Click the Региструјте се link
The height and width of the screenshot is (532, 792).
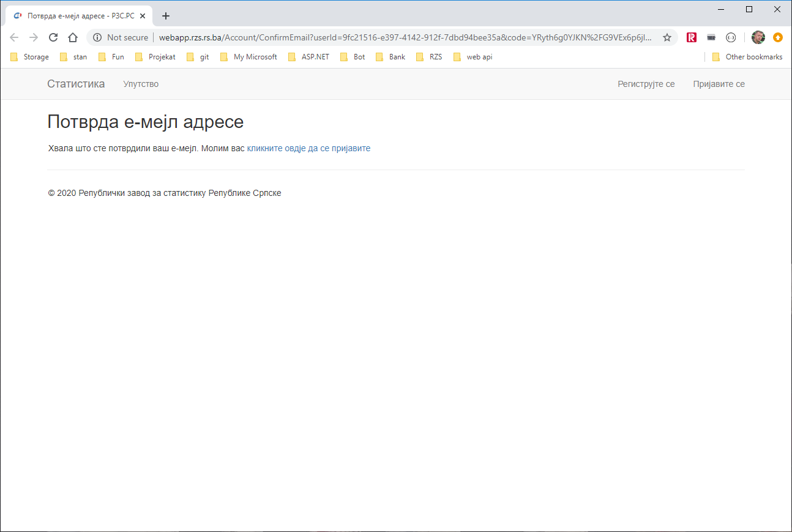point(646,84)
